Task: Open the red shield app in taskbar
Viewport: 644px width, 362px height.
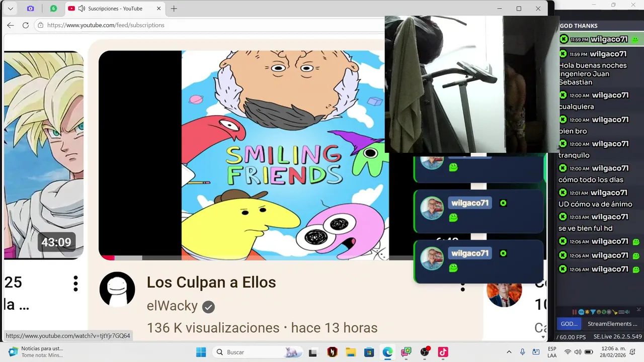Action: pos(332,352)
